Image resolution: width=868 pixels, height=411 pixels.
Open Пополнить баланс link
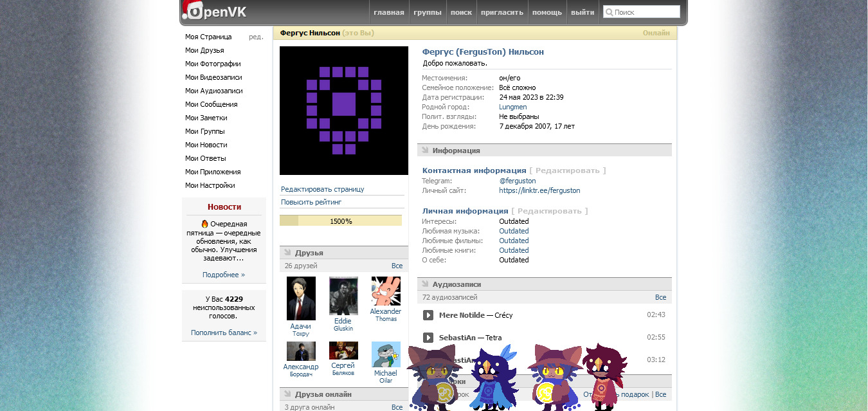pyautogui.click(x=224, y=333)
